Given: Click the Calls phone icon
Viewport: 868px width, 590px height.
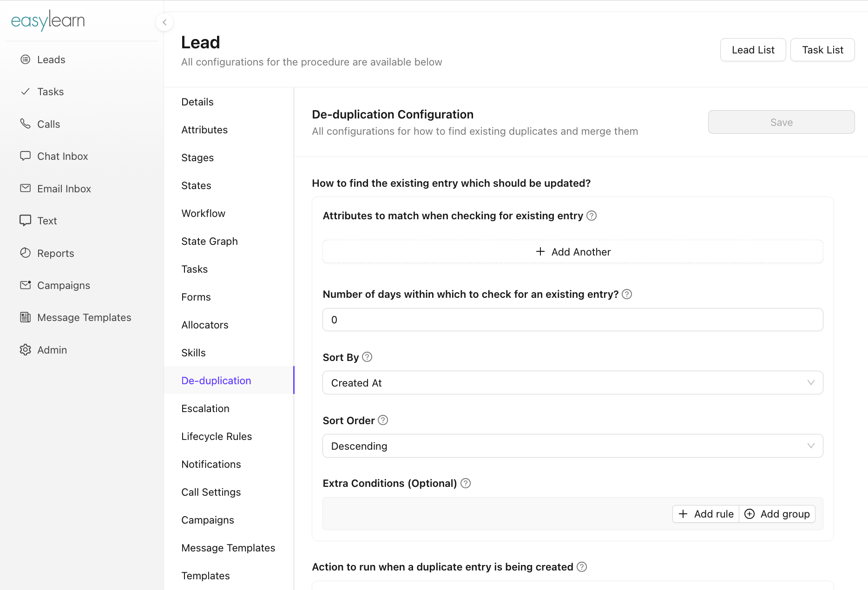Looking at the screenshot, I should [x=26, y=124].
